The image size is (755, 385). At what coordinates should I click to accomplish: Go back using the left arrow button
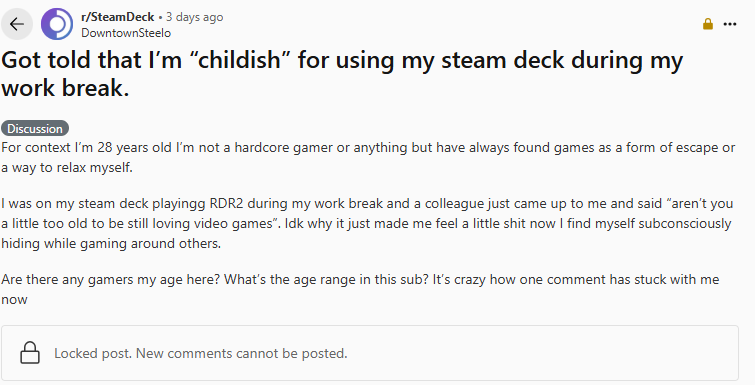pos(17,24)
